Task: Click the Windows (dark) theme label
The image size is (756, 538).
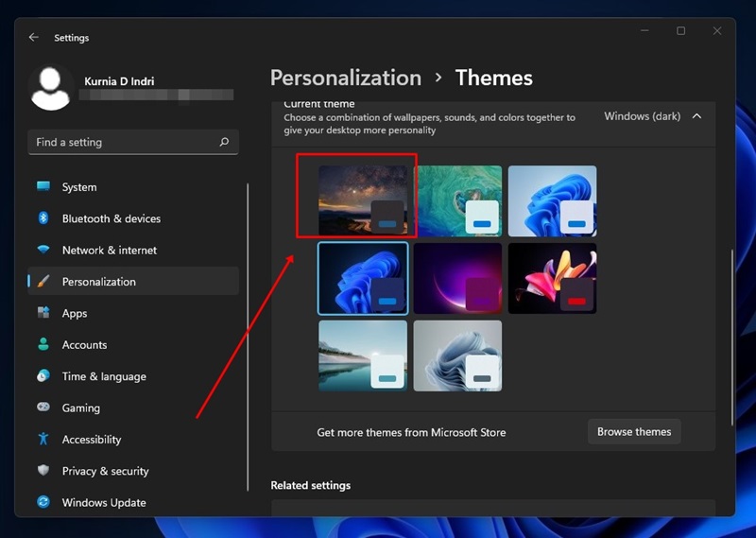Action: coord(643,116)
